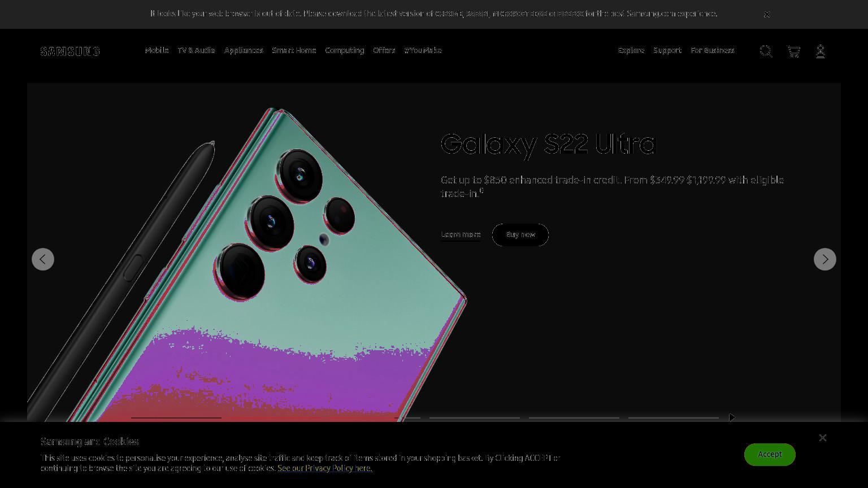The image size is (868, 488).
Task: Accept the cookies
Action: (770, 455)
